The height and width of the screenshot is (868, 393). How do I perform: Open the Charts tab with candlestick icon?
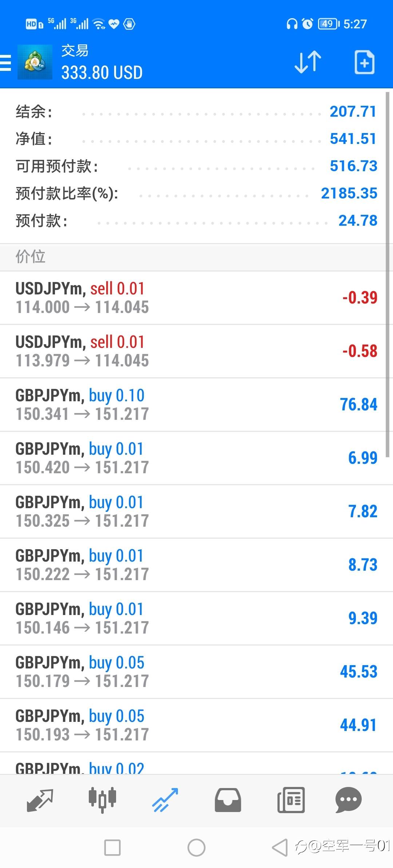pos(102,800)
